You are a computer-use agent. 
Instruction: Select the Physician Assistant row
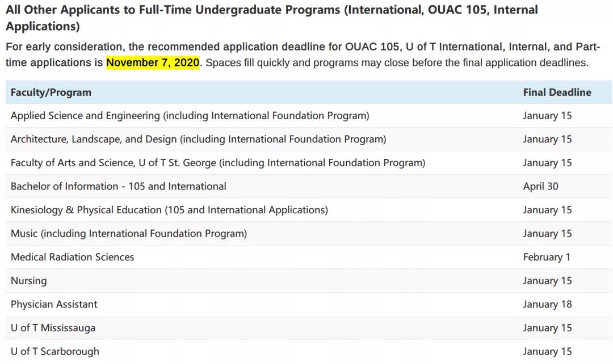309,304
